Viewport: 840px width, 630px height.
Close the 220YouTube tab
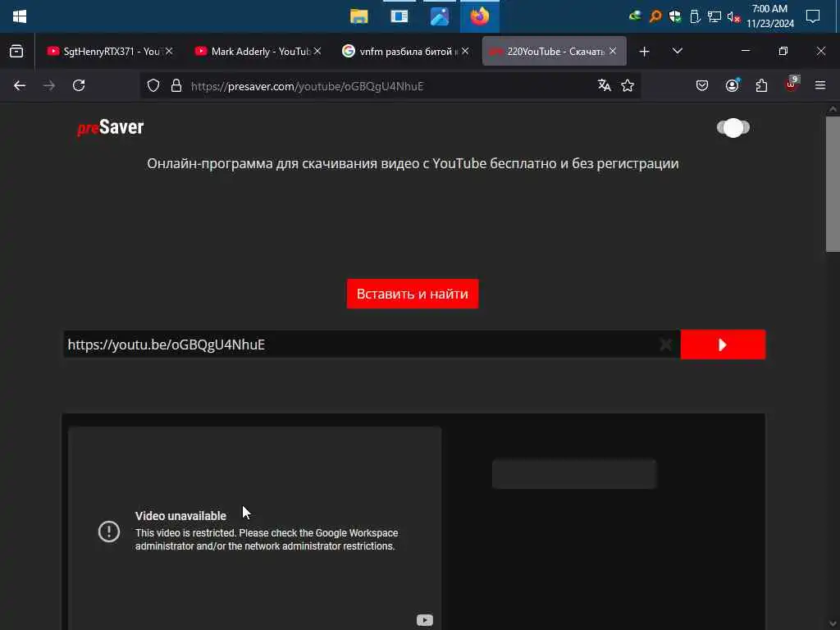click(613, 51)
